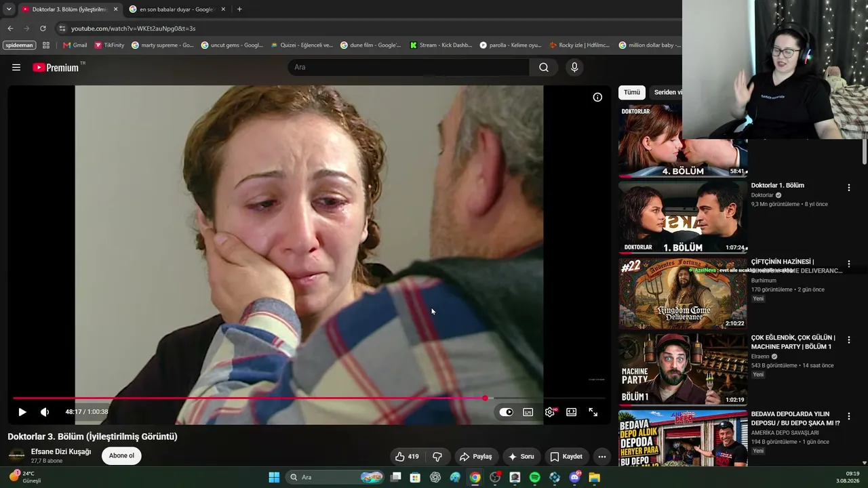868x488 pixels.
Task: Open File Explorer from the taskbar
Action: coord(594,477)
